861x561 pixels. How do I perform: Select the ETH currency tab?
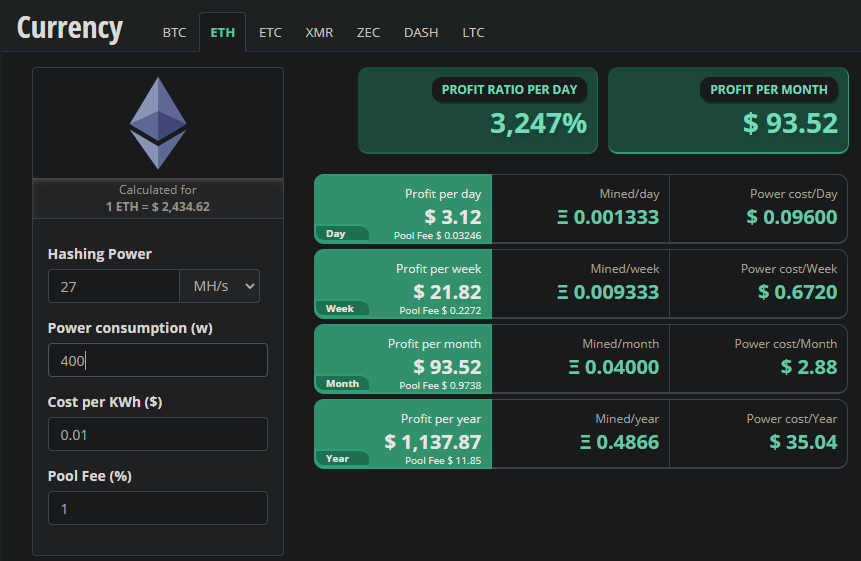click(x=222, y=32)
